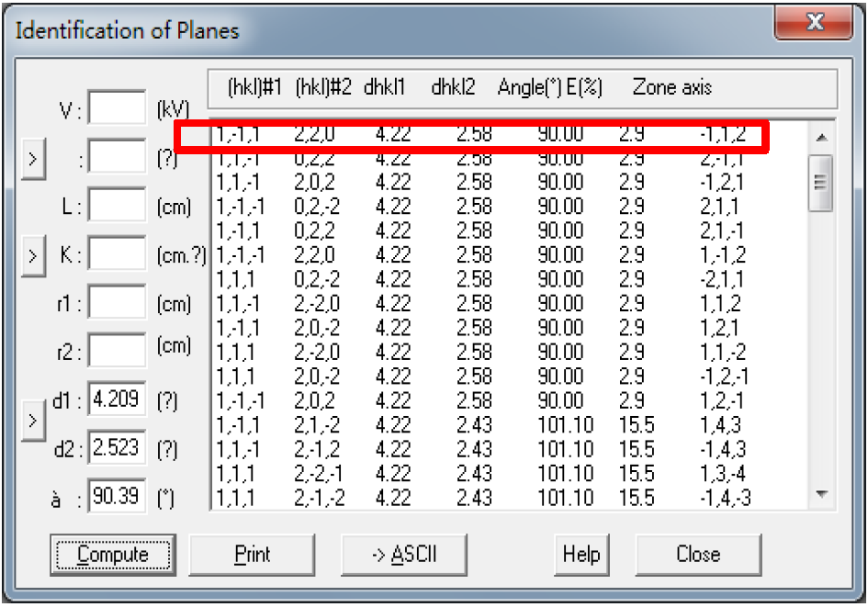Focus the L (cm) input field
Image resolution: width=868 pixels, height=607 pixels.
[117, 204]
